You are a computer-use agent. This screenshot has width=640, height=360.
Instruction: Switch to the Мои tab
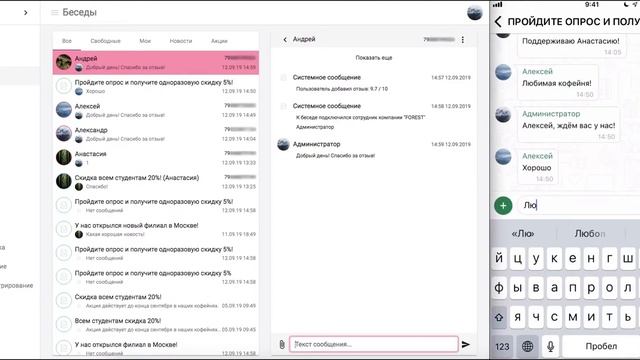click(145, 41)
